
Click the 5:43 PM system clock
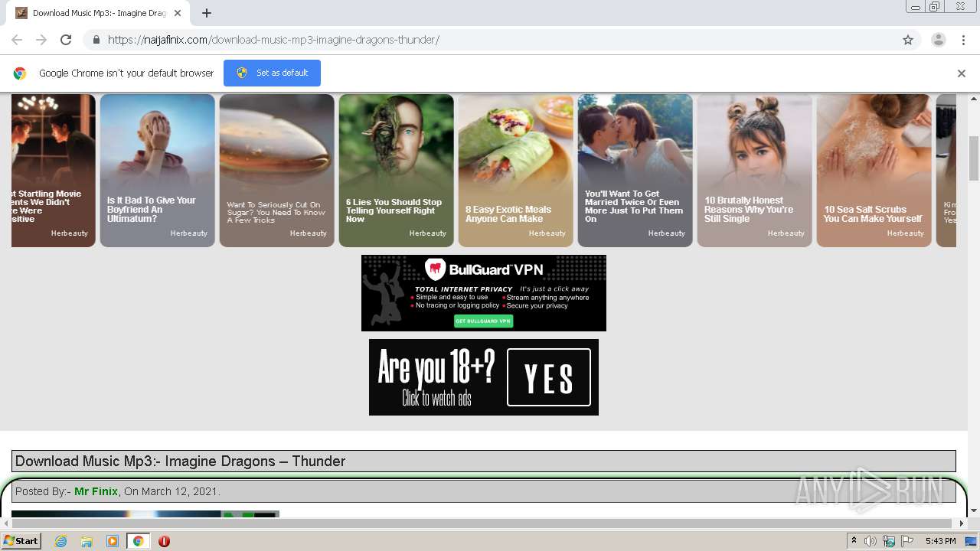(940, 541)
